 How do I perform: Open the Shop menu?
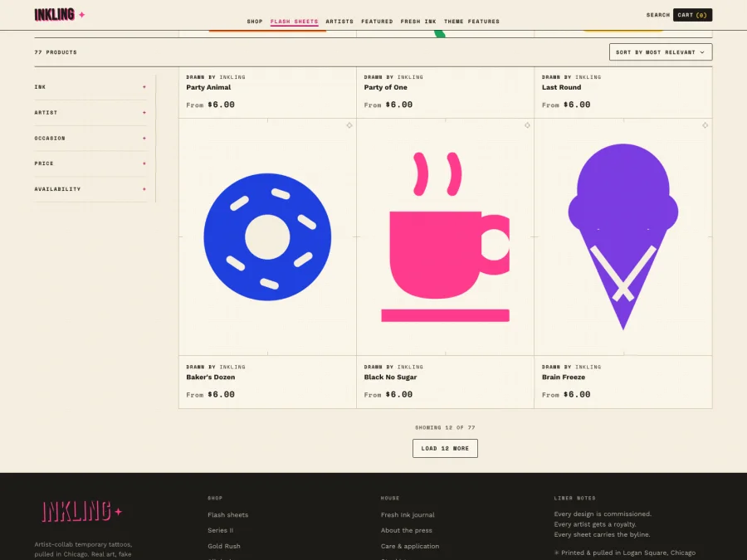coord(255,22)
